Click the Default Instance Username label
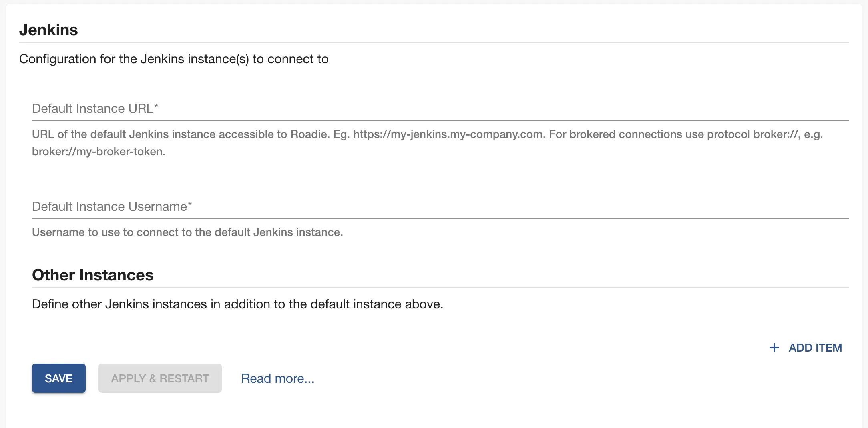This screenshot has width=868, height=428. 113,206
